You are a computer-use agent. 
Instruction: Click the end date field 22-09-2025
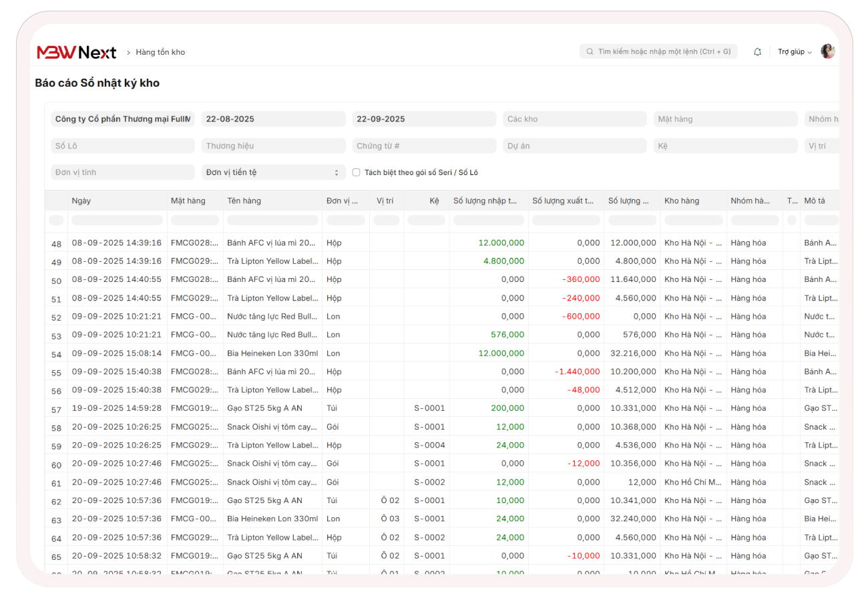pos(424,119)
